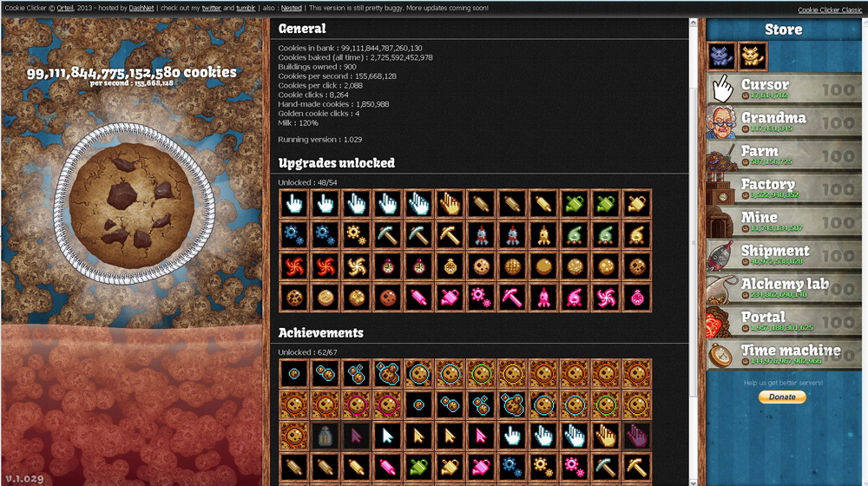This screenshot has height=486, width=868.
Task: Click the 'Buildings owned : 900' statistic
Action: tap(317, 67)
